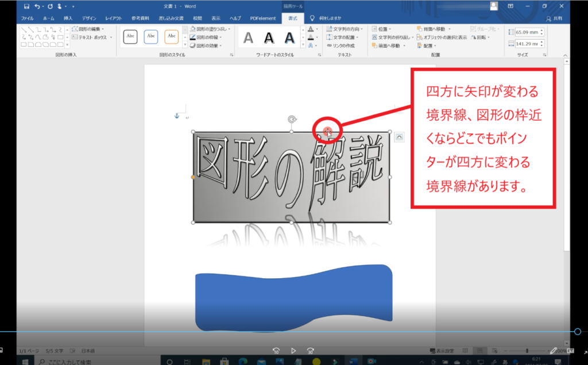Screen dimensions: 588x365
Task: Click the video progress slider handle
Action: point(578,332)
